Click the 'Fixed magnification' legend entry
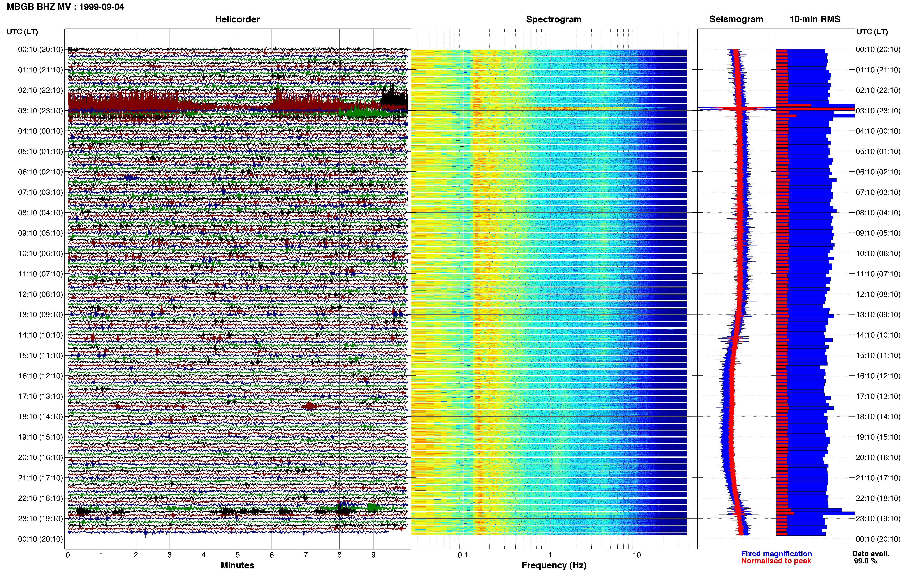Image resolution: width=924 pixels, height=578 pixels. (x=776, y=554)
